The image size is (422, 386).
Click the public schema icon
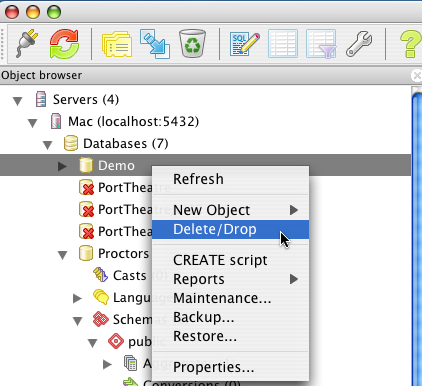[x=116, y=341]
